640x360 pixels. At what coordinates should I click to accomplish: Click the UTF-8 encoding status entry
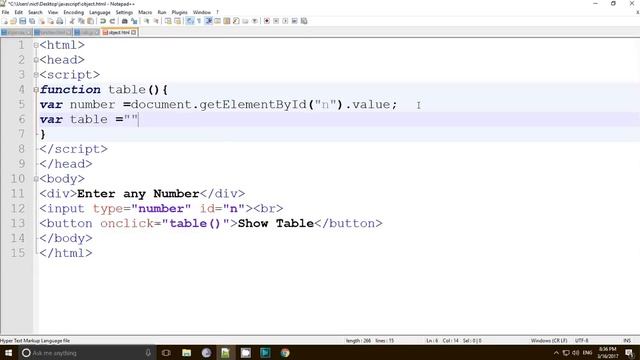pos(582,340)
